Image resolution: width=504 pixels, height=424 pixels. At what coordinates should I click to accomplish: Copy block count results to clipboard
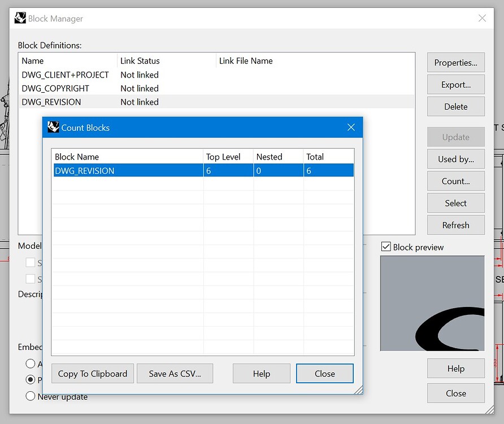(x=92, y=373)
